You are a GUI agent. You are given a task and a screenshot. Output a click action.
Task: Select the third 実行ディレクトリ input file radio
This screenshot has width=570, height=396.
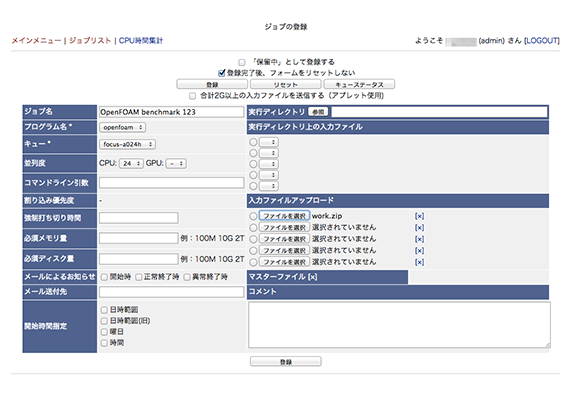tap(253, 164)
